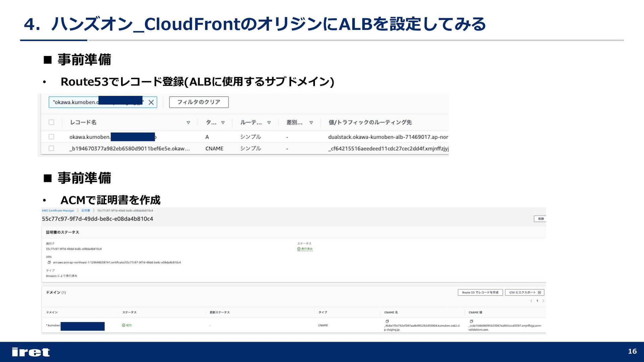Screen dimensions: 644x362
Task: Click the _4b8a1f3e792ef287 CNAME name text
Action: coord(422,327)
